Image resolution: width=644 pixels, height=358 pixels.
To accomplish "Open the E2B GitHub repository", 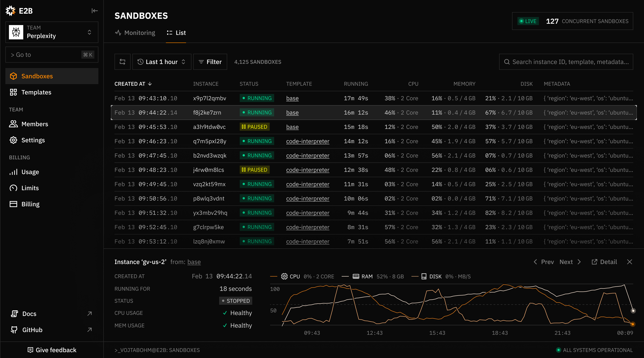I will 32,330.
